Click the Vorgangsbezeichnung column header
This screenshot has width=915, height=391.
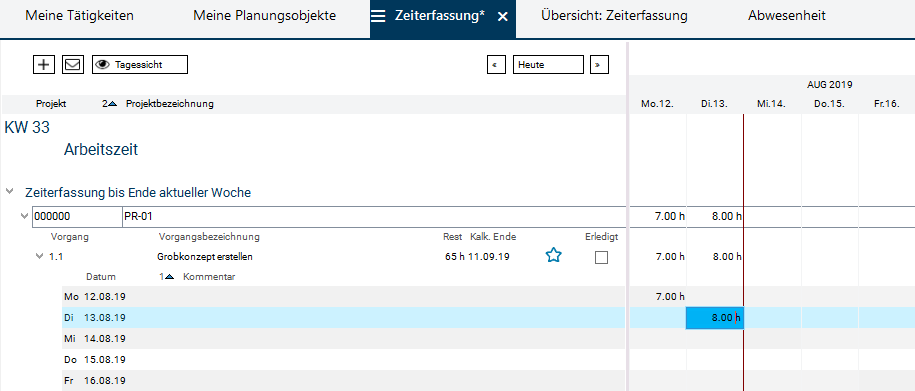click(209, 238)
